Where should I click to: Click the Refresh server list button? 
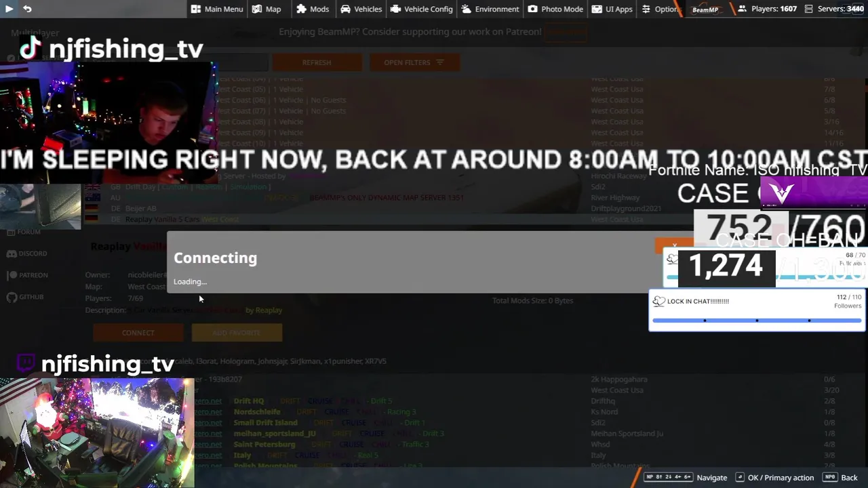tap(317, 62)
